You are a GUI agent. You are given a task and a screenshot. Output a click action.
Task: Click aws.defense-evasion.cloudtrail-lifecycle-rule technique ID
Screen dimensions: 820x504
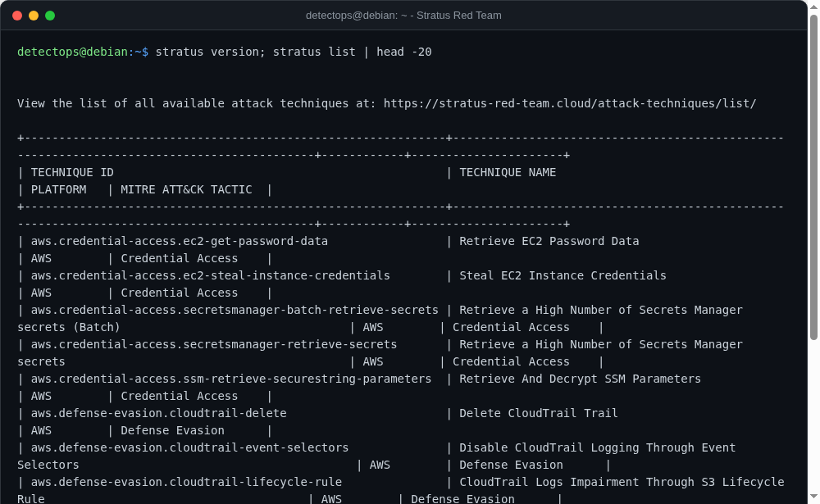tap(186, 483)
